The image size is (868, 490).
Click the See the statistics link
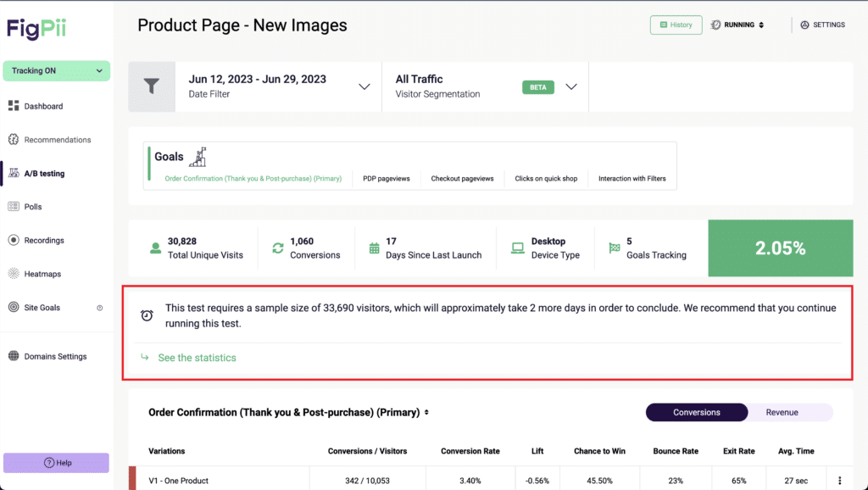click(x=196, y=357)
